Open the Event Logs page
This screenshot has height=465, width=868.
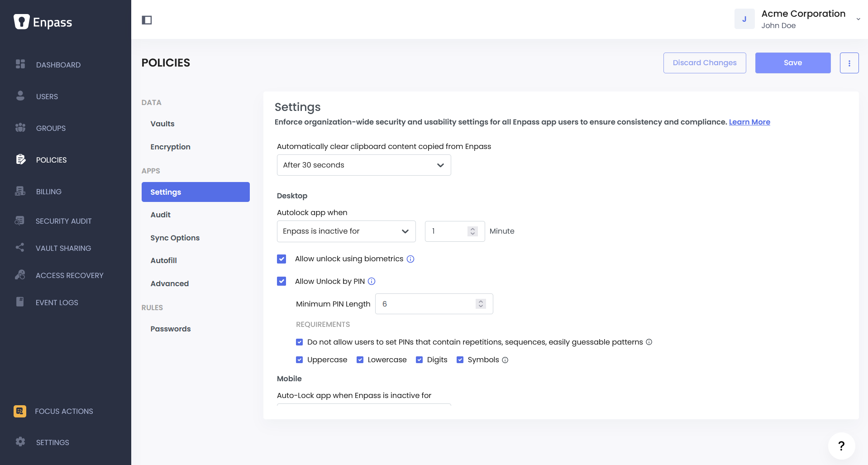[57, 302]
